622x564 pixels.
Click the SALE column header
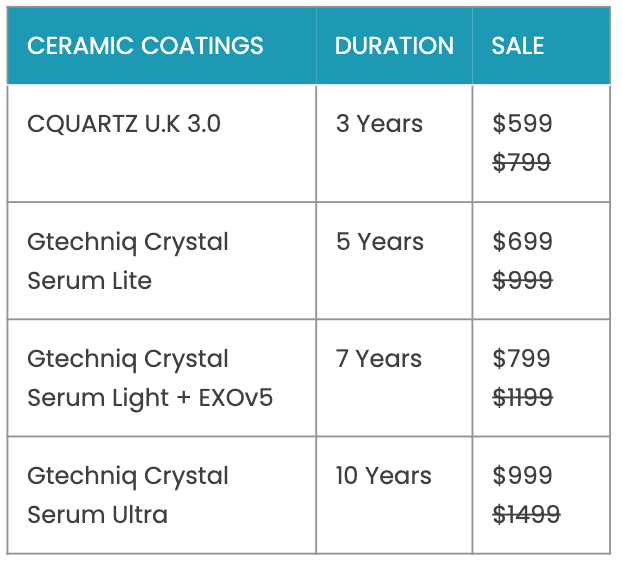point(518,46)
